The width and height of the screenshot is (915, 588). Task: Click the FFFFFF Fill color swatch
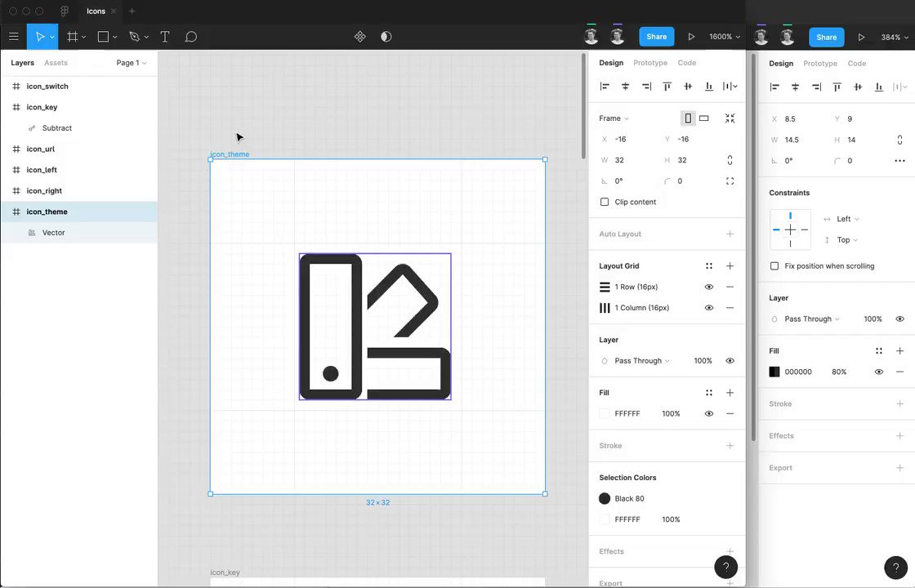605,414
